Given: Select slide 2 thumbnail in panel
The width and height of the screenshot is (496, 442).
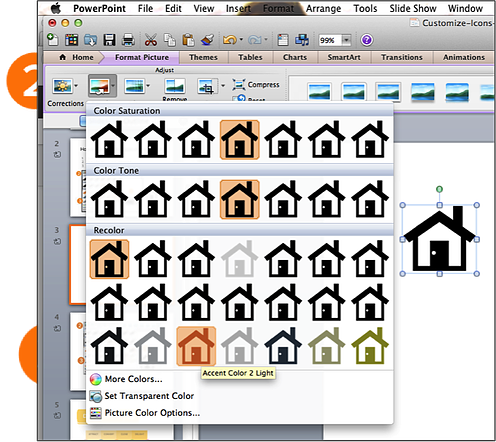Looking at the screenshot, I should (x=78, y=177).
